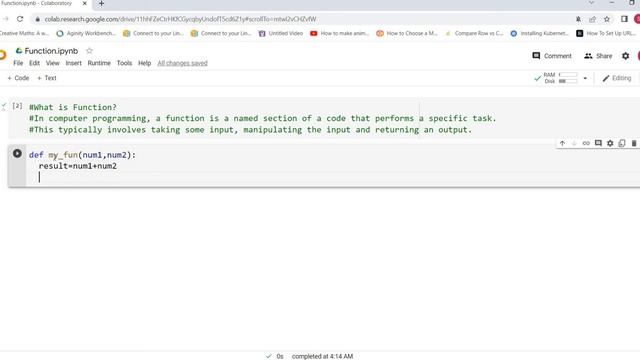
Task: Open the Tools menu
Action: (124, 63)
